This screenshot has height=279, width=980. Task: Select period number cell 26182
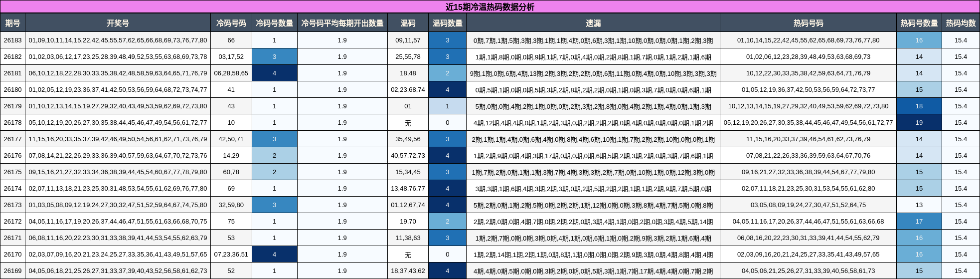click(12, 57)
